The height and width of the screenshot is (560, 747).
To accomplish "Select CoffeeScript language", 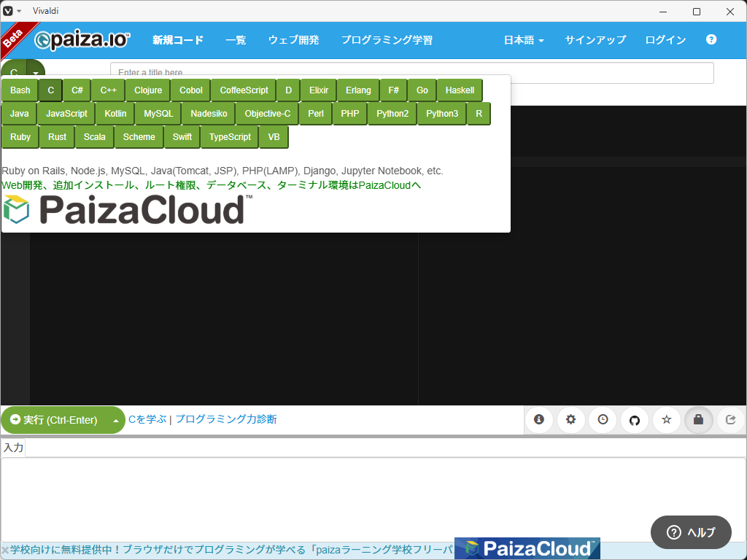I will click(244, 90).
